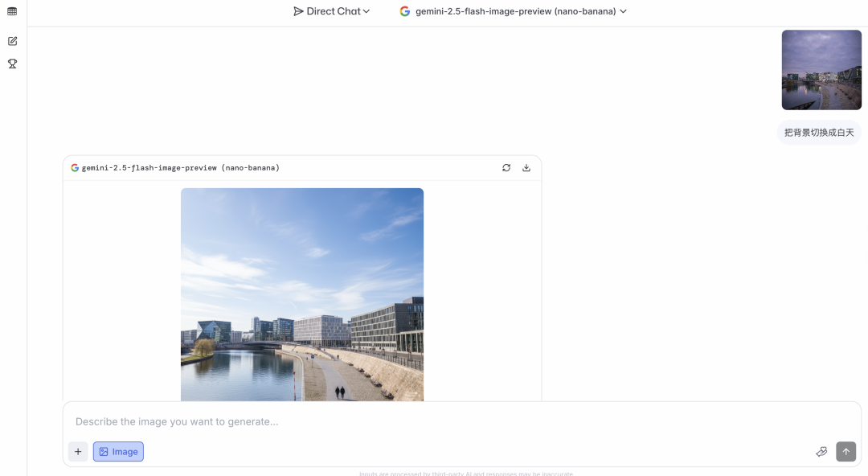
Task: Expand the chevron next to nano-banana
Action: click(623, 11)
